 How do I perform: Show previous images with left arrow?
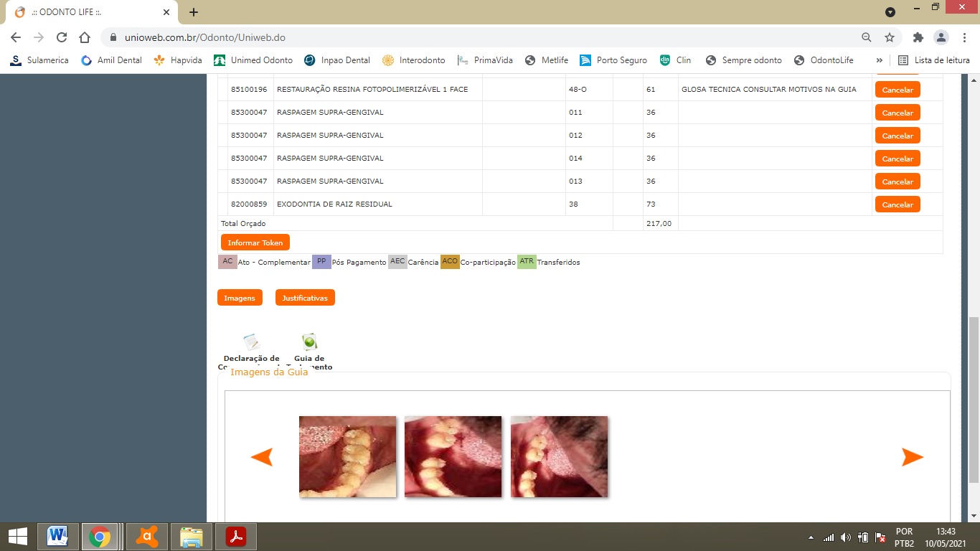[x=262, y=457]
